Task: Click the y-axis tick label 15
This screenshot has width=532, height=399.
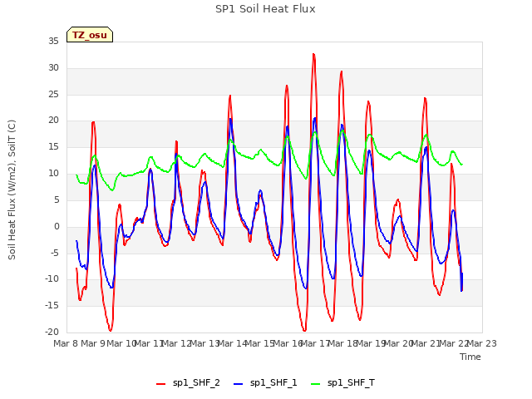Action: tap(53, 147)
